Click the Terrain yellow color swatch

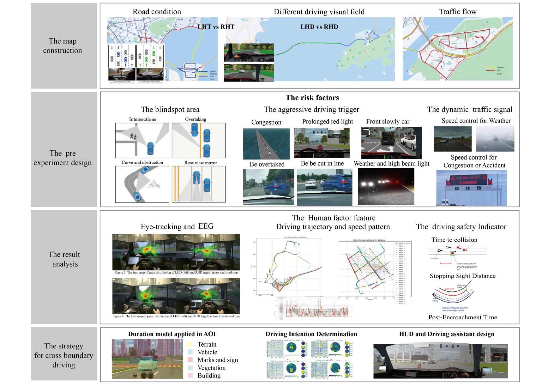click(190, 344)
